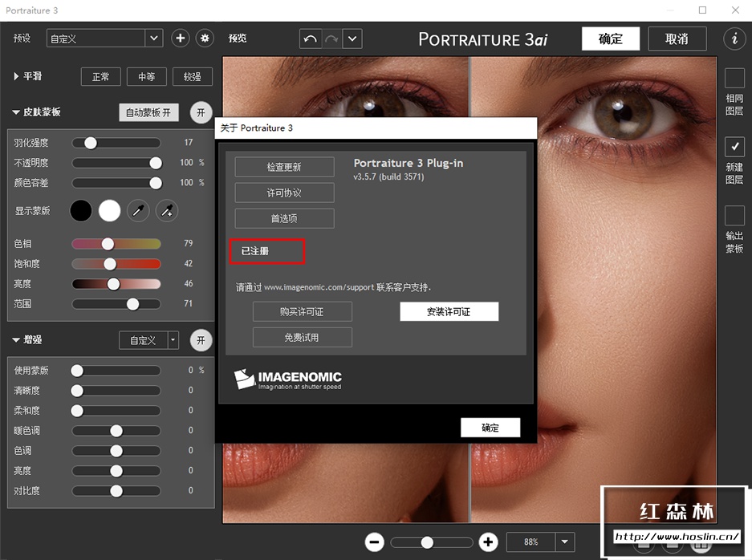Select the add-color eyedropper tool
The width and height of the screenshot is (752, 560).
pos(167,210)
